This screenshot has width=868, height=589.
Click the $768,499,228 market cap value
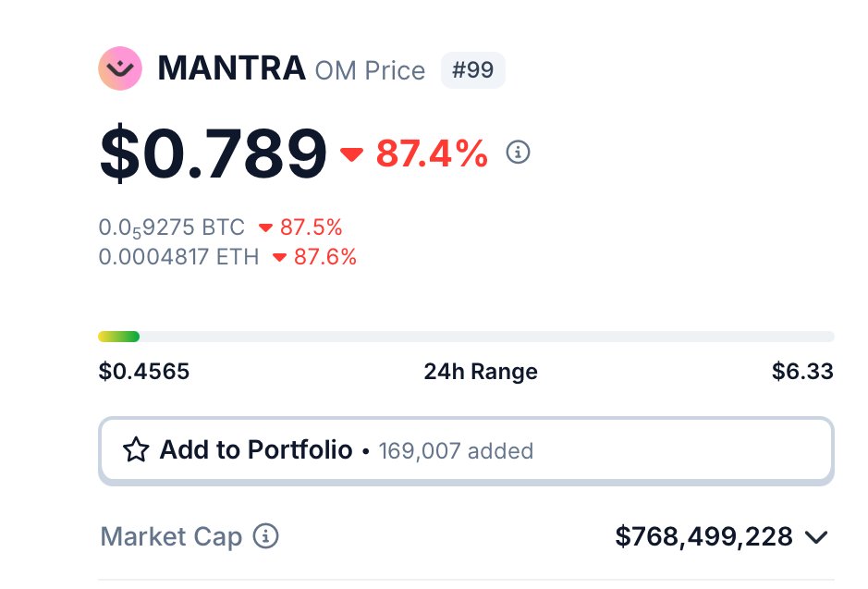[704, 536]
